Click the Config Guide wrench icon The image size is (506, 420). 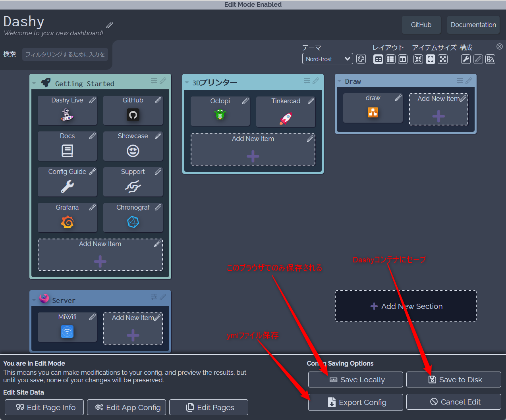(x=67, y=187)
